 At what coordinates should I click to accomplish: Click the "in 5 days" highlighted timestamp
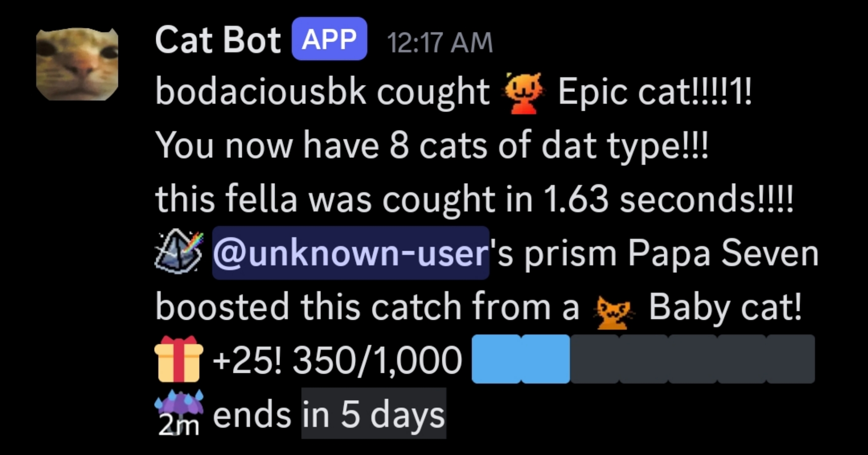click(x=374, y=415)
